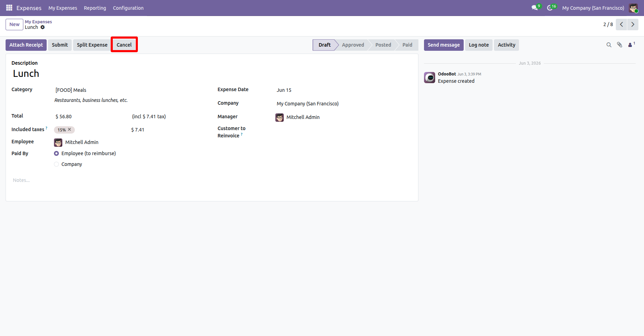644x336 pixels.
Task: Create a New expense record
Action: tap(14, 24)
